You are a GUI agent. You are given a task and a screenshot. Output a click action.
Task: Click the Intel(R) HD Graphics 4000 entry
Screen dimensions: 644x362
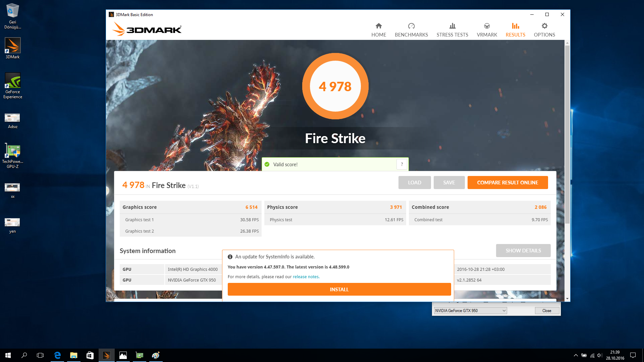193,269
